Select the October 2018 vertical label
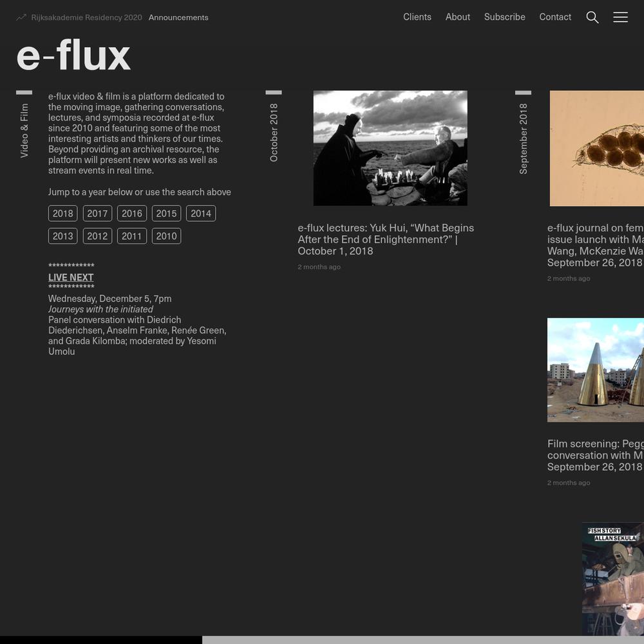 tap(274, 132)
